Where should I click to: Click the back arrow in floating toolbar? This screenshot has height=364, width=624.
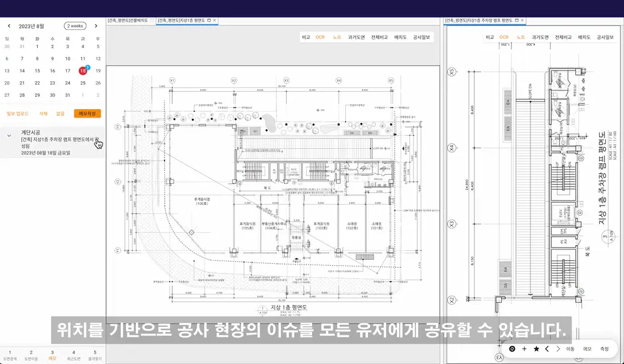(x=547, y=349)
